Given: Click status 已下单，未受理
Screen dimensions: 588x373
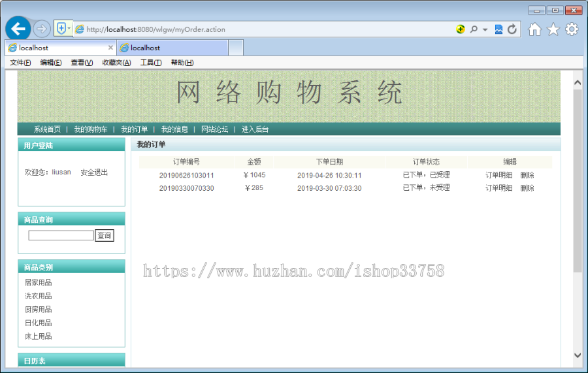Looking at the screenshot, I should point(426,187).
